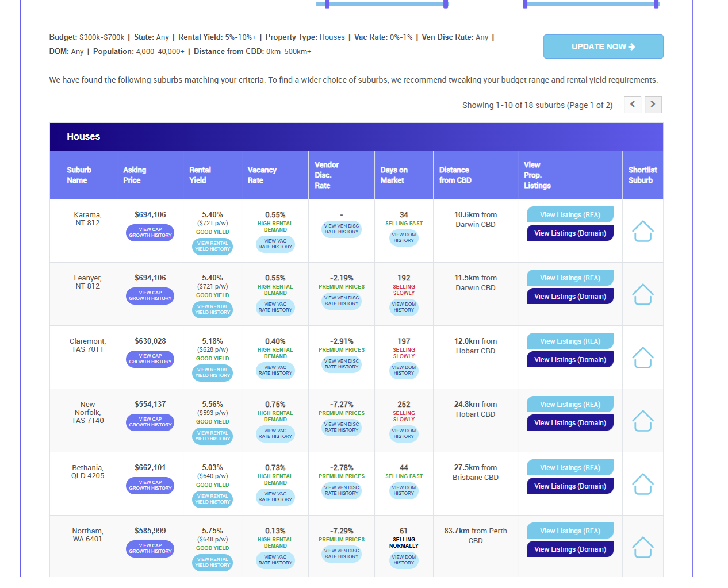View REA listings for Karama
728x588 pixels.
coord(570,215)
